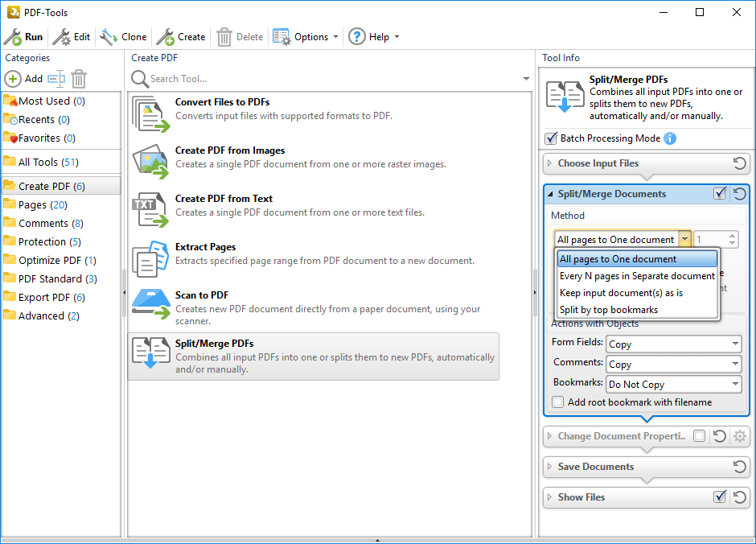The width and height of the screenshot is (756, 544).
Task: Click the Clone tool icon
Action: coord(109,37)
